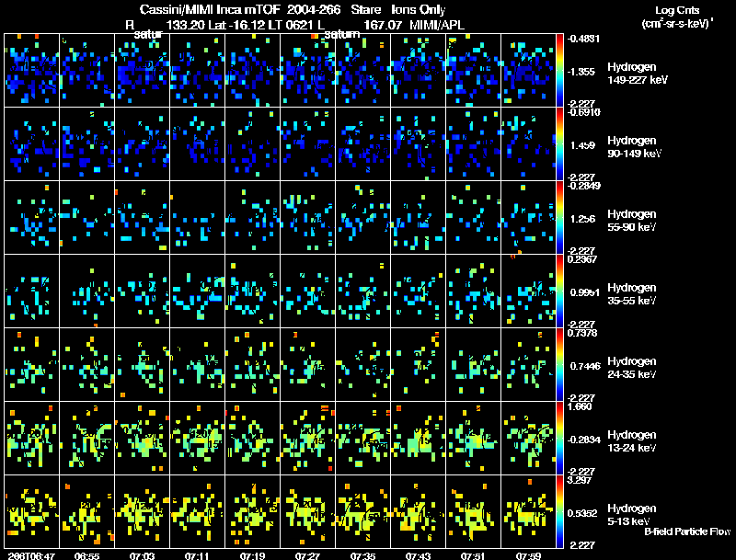This screenshot has width=736, height=560.
Task: Select the 'Hydrogen 149-227 keV' row label
Action: pyautogui.click(x=638, y=74)
